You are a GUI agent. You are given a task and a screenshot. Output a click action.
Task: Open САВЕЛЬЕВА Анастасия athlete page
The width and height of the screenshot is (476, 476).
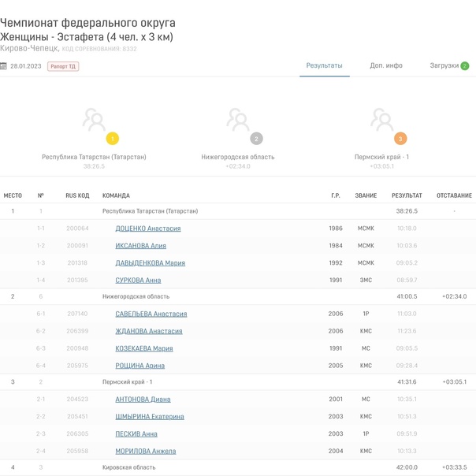pyautogui.click(x=151, y=314)
